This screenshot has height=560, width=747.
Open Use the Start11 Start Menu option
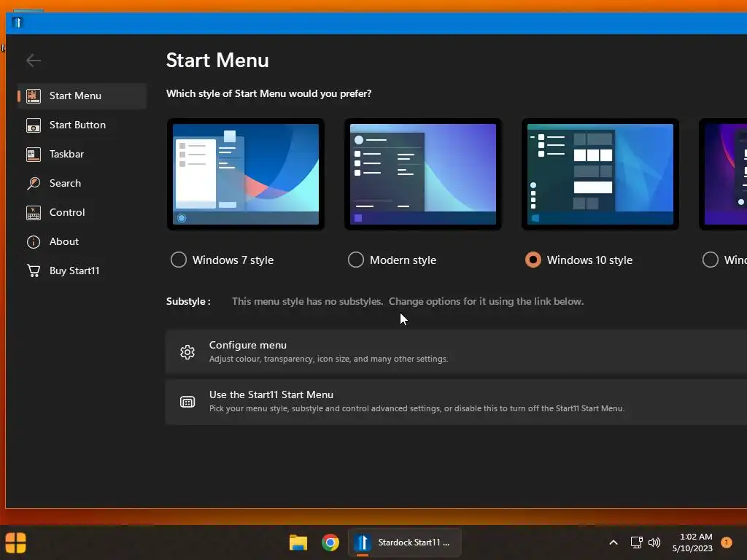(x=456, y=402)
